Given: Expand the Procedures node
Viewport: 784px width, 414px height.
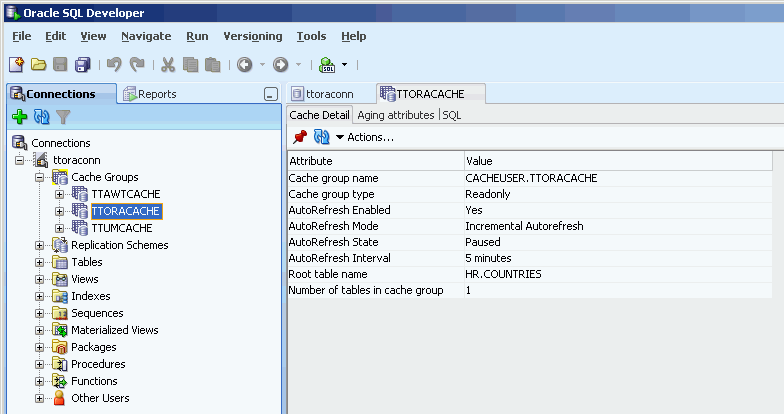Looking at the screenshot, I should 40,364.
